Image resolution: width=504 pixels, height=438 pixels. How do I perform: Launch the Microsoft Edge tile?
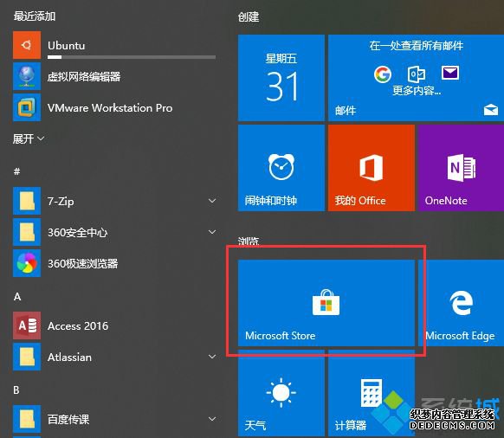(461, 303)
